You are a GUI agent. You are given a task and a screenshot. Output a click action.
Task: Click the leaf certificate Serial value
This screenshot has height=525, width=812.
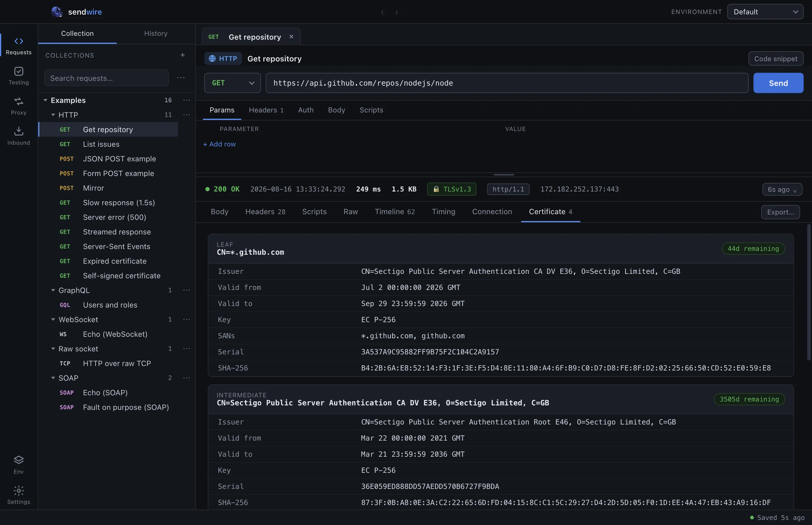(430, 352)
